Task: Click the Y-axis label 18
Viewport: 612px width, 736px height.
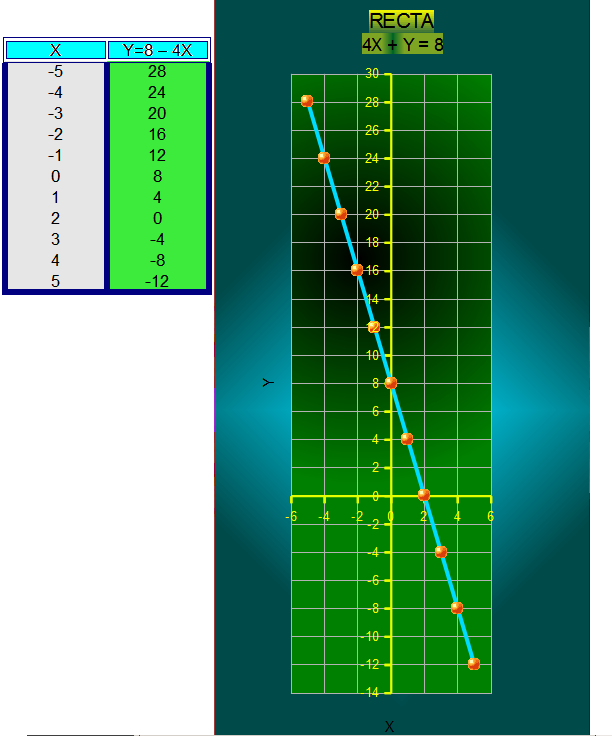Action: pos(372,243)
